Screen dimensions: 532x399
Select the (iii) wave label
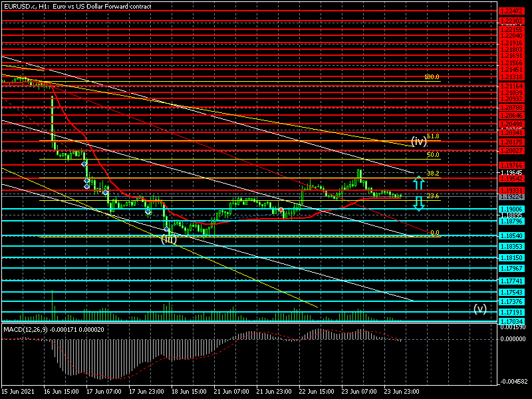pos(168,239)
